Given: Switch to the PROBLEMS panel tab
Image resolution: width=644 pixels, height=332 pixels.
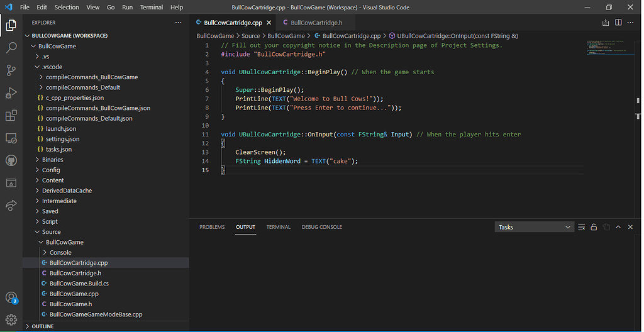Looking at the screenshot, I should tap(212, 227).
